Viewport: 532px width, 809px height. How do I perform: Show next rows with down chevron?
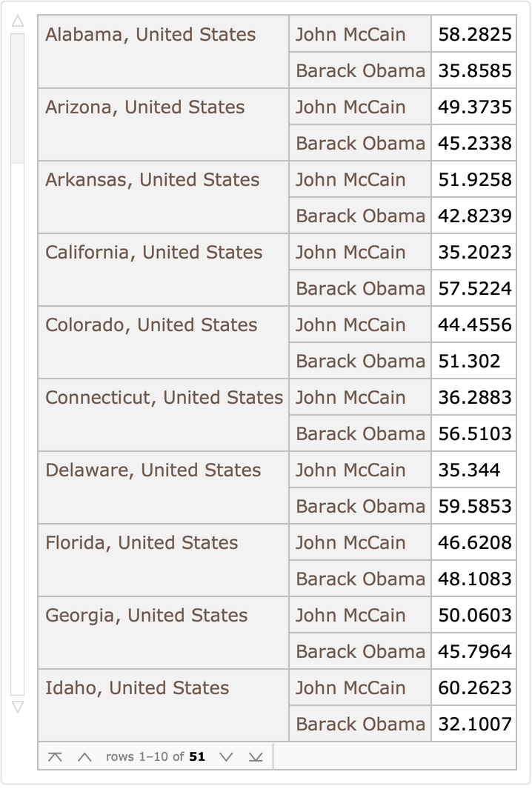tap(227, 756)
